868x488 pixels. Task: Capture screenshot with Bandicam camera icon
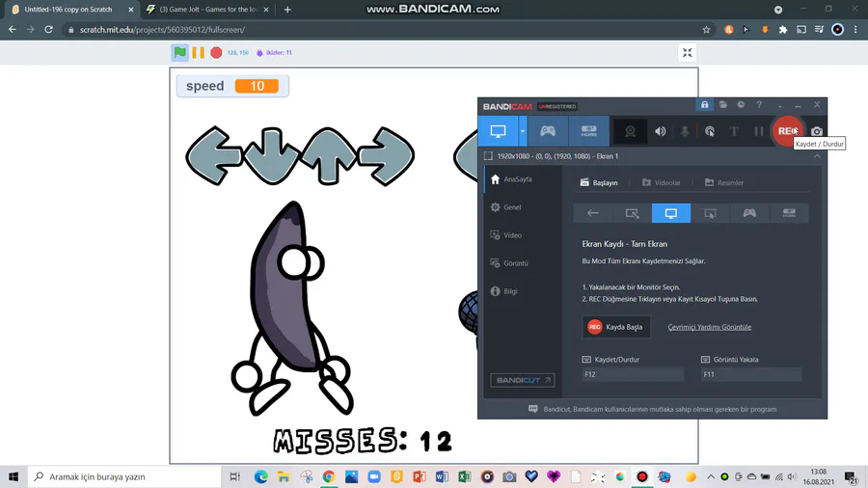point(817,131)
